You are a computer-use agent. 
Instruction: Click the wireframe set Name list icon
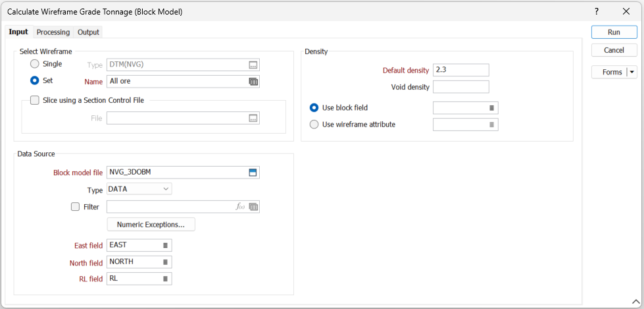click(x=253, y=82)
